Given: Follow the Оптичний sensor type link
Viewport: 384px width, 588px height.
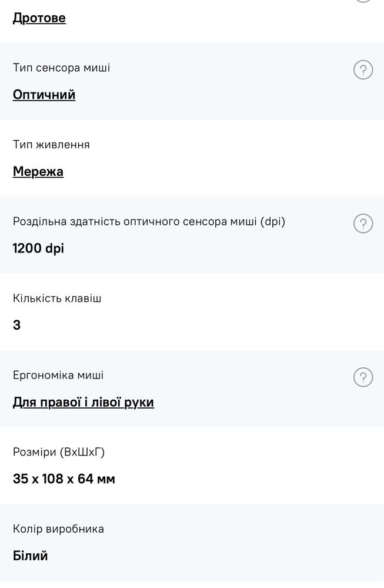Looking at the screenshot, I should point(44,95).
